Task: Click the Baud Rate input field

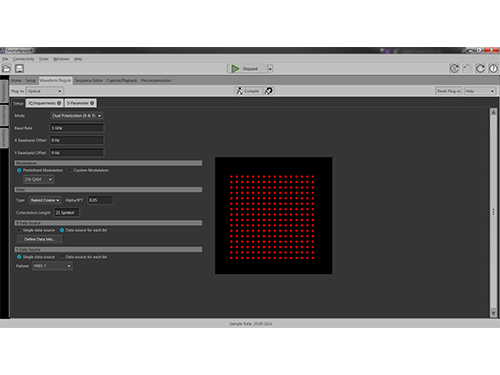Action: 77,128
